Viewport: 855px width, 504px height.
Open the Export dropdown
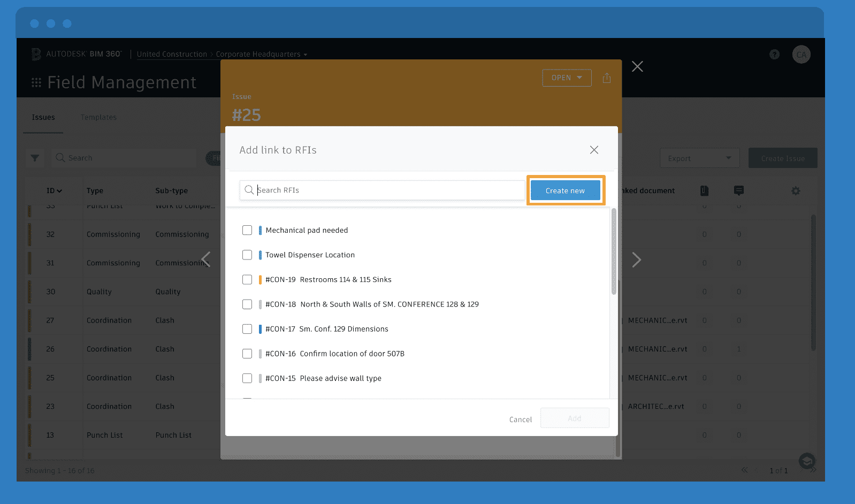tap(700, 158)
